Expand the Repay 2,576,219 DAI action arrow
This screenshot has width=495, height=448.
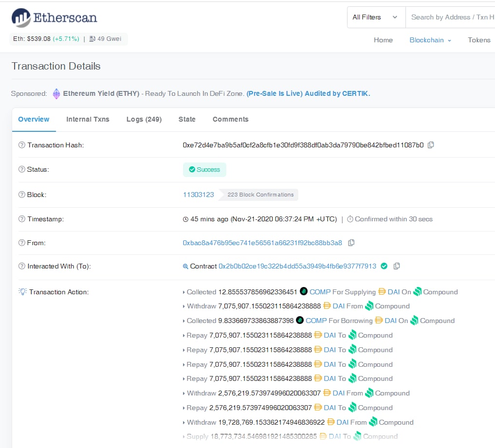[183, 408]
